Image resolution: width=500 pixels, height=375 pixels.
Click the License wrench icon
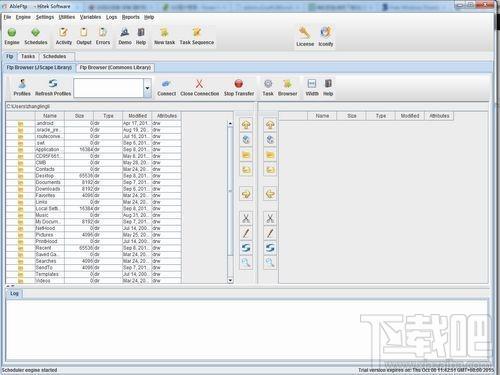(x=304, y=33)
